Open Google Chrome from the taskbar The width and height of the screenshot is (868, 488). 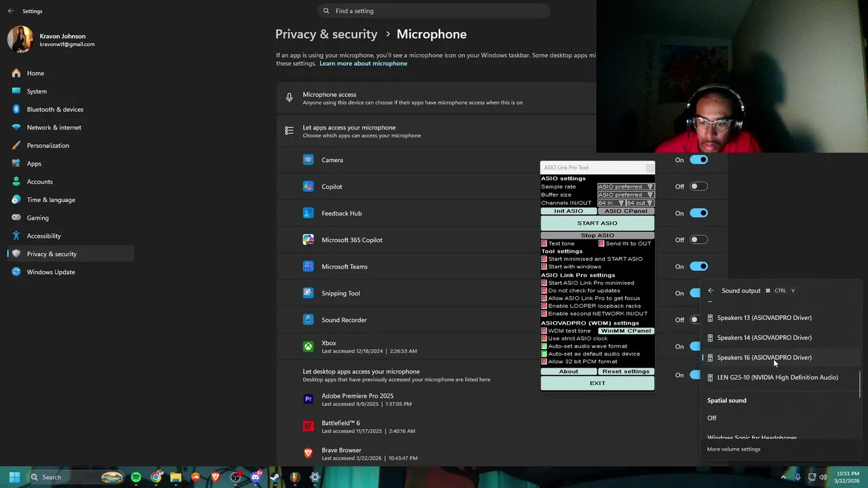pyautogui.click(x=156, y=477)
